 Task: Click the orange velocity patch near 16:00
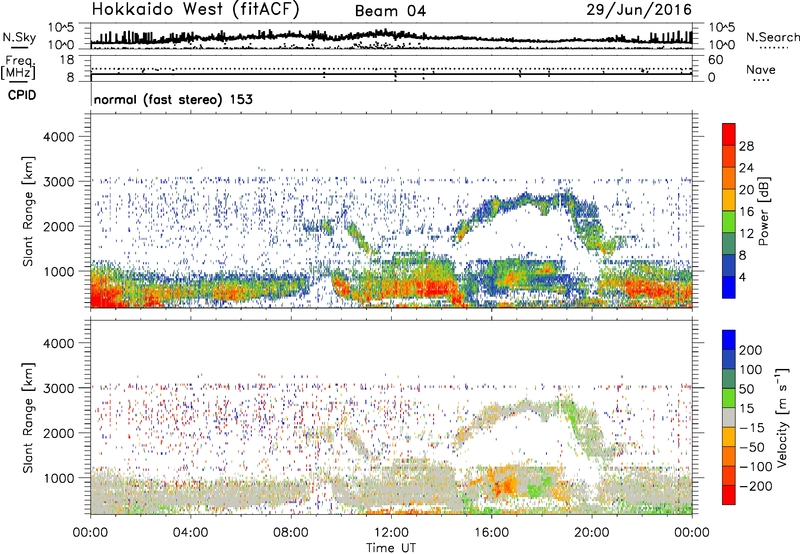pyautogui.click(x=504, y=482)
